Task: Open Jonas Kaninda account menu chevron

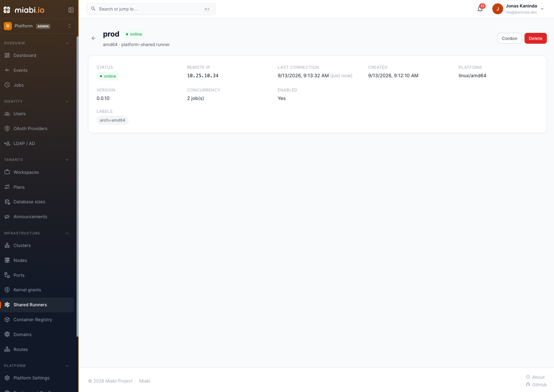Action: point(542,9)
